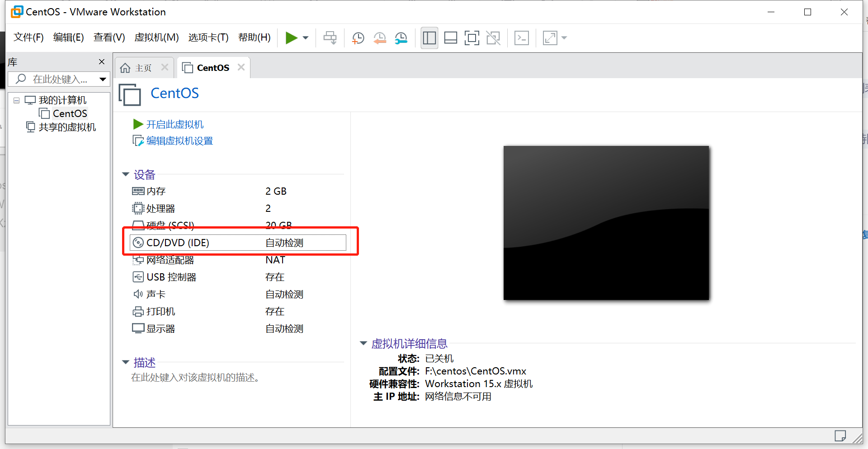Image resolution: width=868 pixels, height=449 pixels.
Task: Toggle the library sidebar visibility
Action: pos(429,38)
